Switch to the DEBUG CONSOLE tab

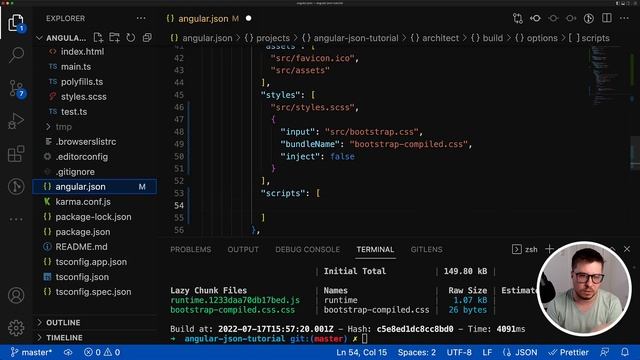point(307,249)
